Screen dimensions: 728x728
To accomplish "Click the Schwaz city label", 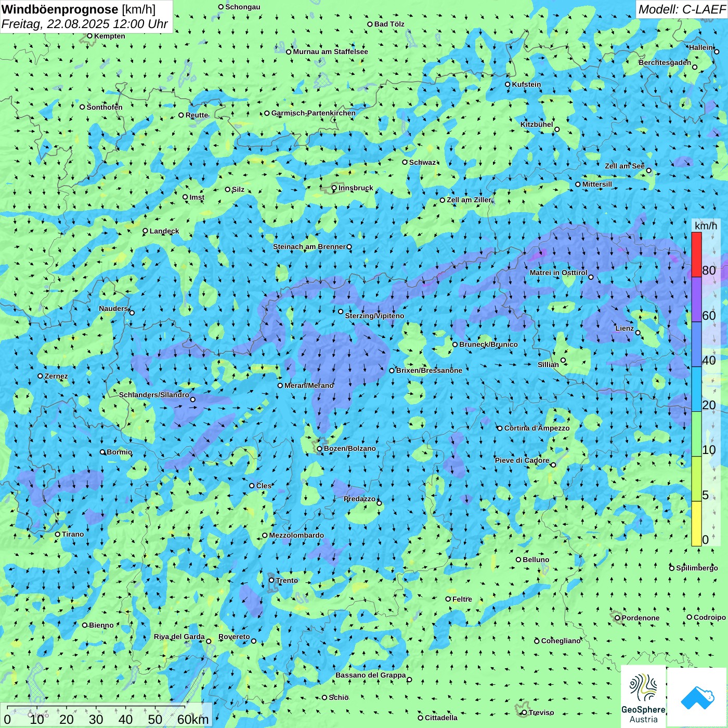I will (422, 162).
